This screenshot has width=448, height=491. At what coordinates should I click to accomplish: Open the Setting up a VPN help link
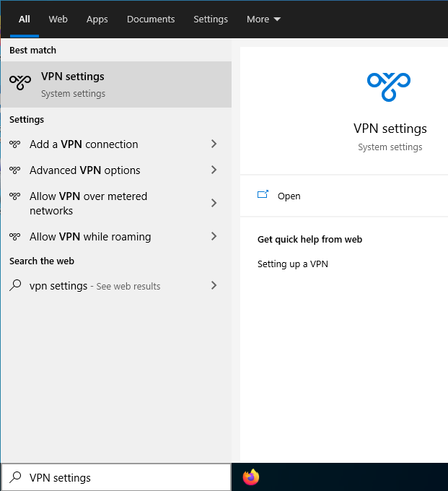click(292, 264)
